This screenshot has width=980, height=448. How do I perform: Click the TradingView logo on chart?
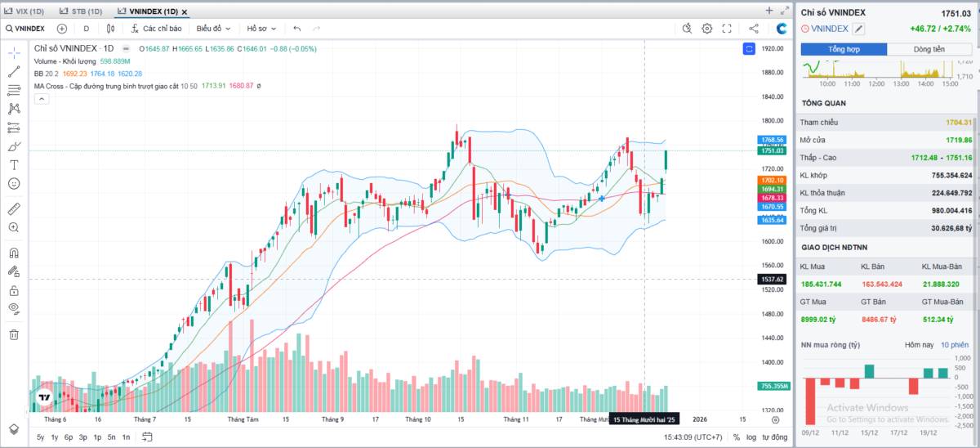point(43,397)
